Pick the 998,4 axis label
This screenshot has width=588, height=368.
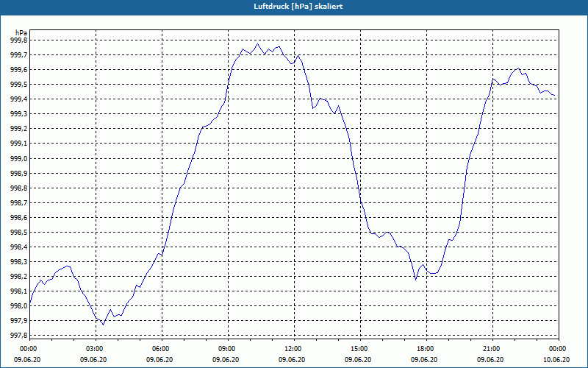pos(18,247)
